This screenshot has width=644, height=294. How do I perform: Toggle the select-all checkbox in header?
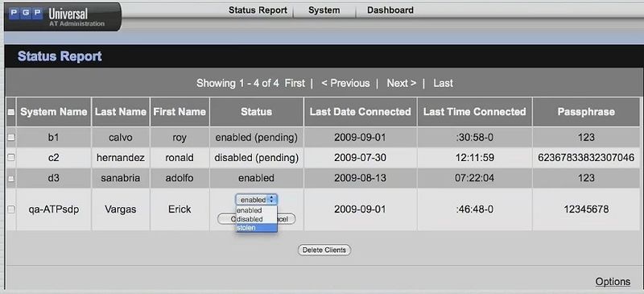click(x=11, y=112)
